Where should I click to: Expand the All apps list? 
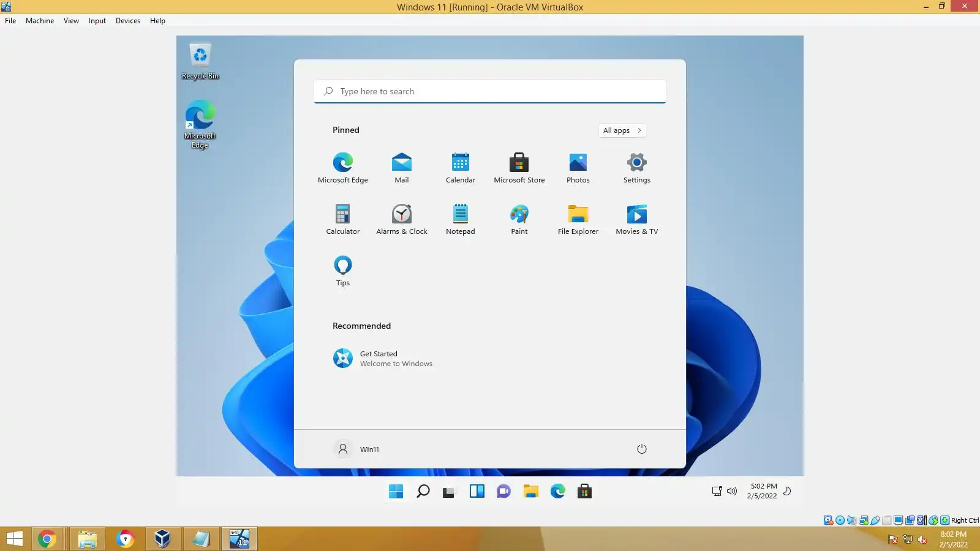pos(622,130)
